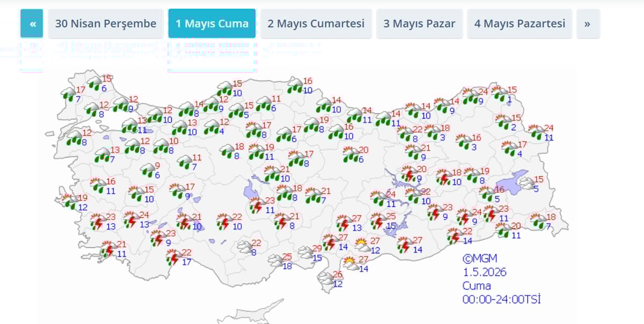
Task: Show the 3 Mayıs Pazar forecast
Action: [x=419, y=24]
